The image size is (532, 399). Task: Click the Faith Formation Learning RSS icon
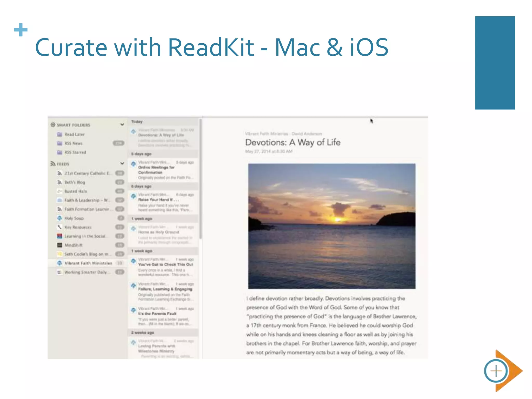tap(59, 209)
